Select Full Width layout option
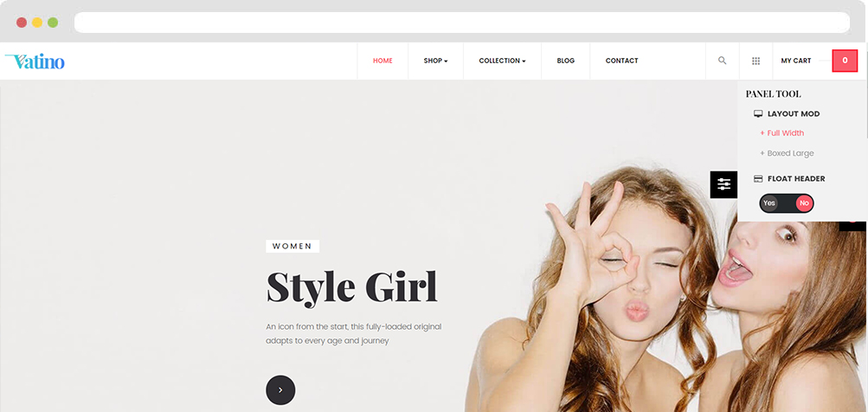Viewport: 868px width, 412px height. (781, 133)
